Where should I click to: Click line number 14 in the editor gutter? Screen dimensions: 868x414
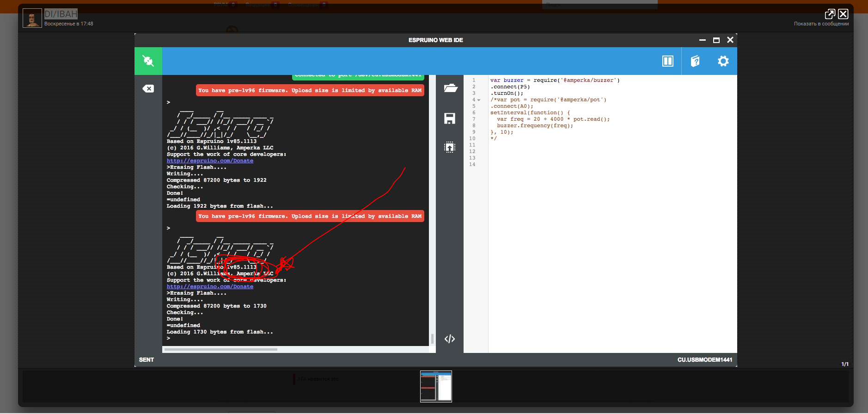pyautogui.click(x=472, y=165)
